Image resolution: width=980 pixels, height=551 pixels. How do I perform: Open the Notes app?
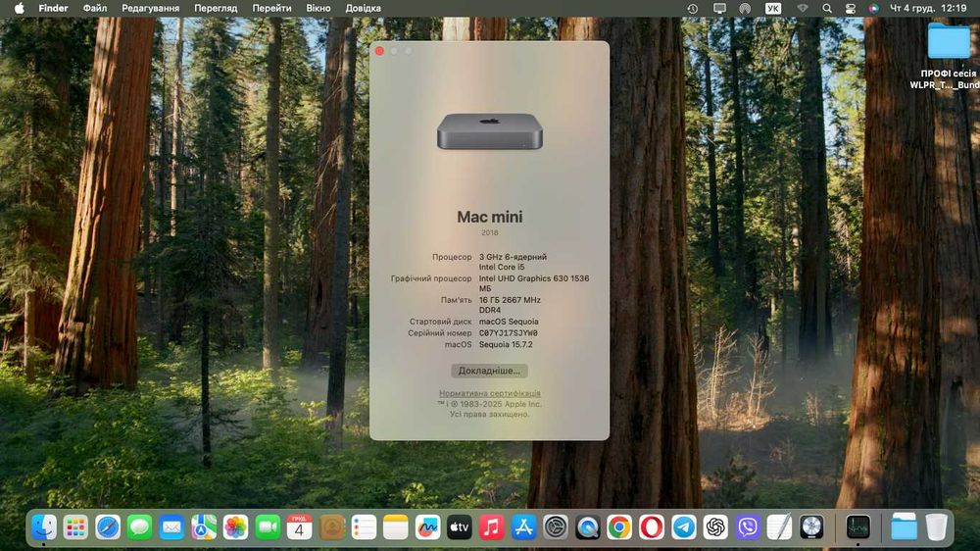396,527
